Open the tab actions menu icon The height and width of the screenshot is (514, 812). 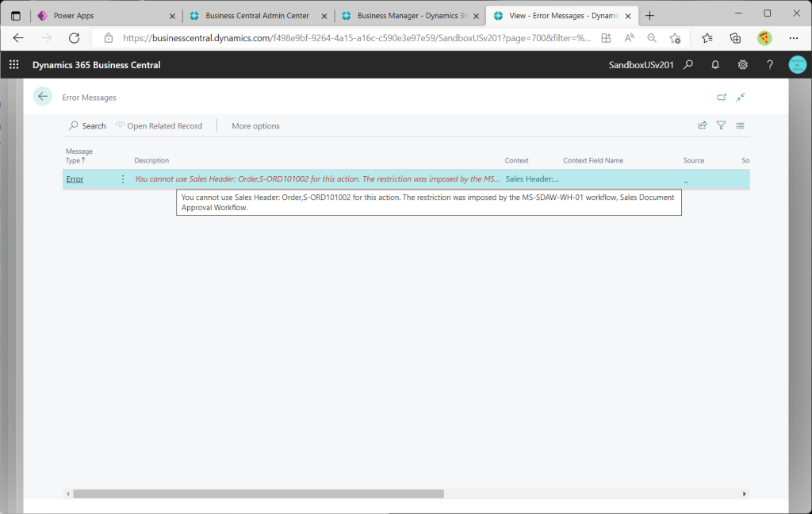tap(16, 16)
